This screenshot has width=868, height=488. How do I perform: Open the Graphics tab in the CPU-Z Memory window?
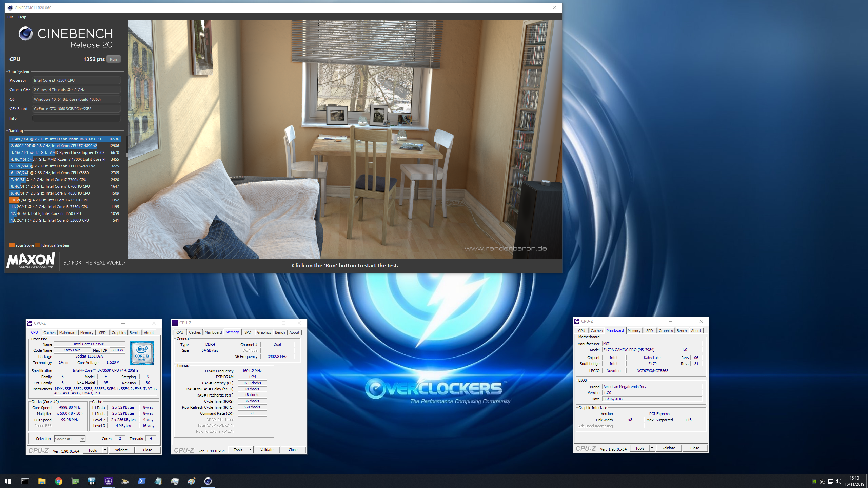coord(264,332)
